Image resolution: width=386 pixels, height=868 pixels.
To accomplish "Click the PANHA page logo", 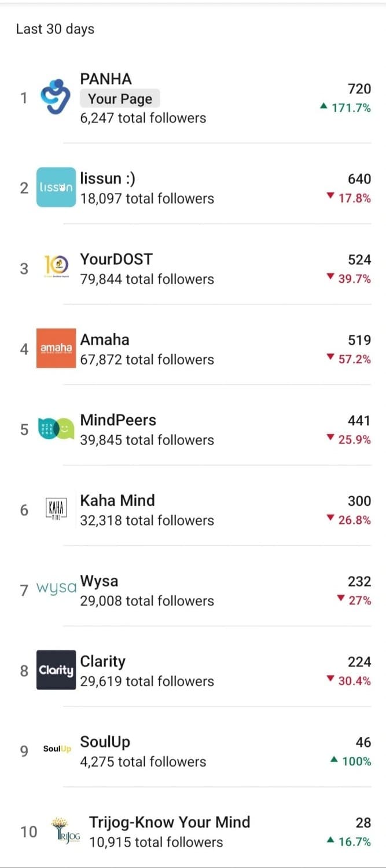I will pos(55,97).
